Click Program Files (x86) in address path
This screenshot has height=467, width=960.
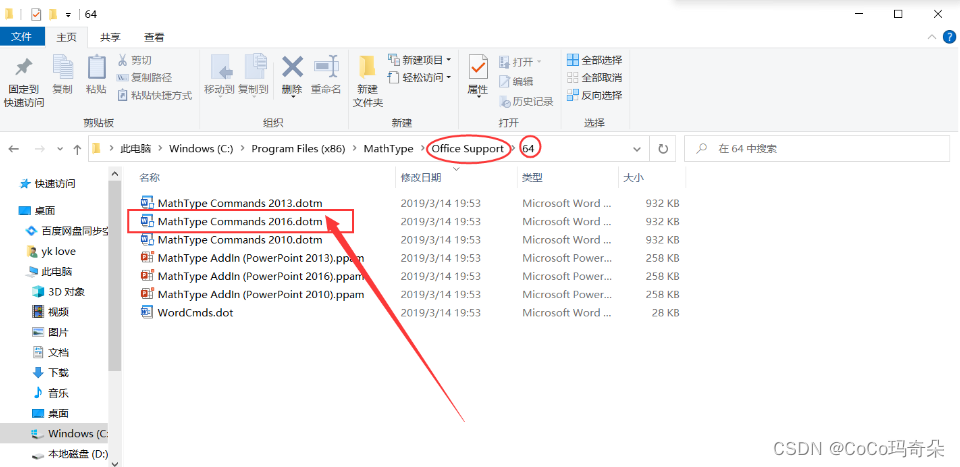pyautogui.click(x=298, y=149)
